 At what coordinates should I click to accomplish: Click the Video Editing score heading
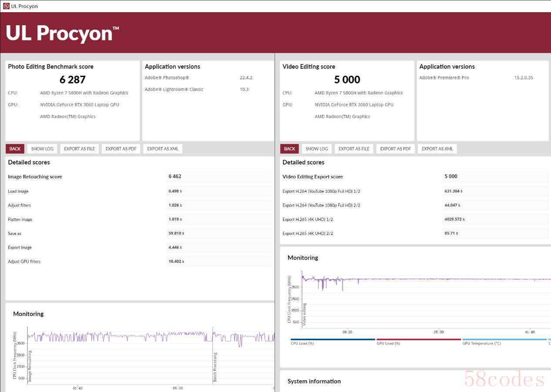[309, 67]
